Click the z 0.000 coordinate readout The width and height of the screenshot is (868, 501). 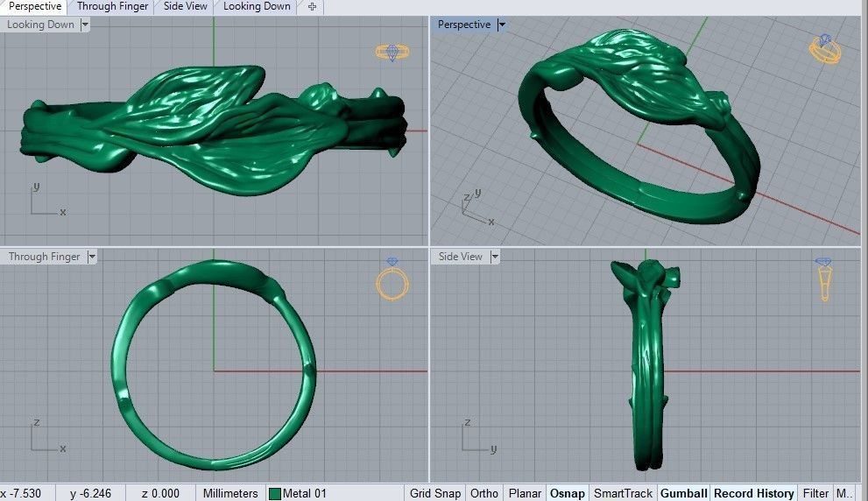point(160,493)
